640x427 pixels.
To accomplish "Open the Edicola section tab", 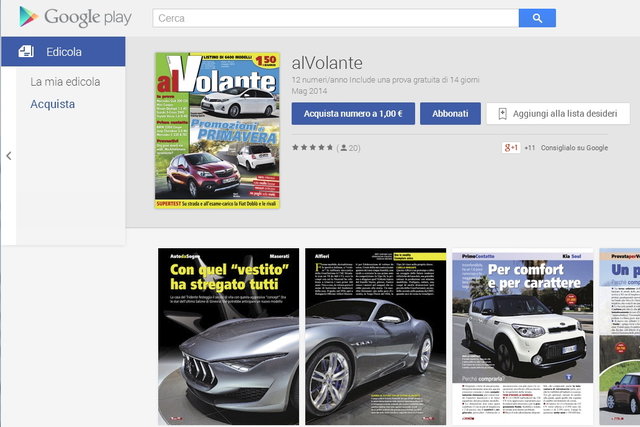I will 63,51.
